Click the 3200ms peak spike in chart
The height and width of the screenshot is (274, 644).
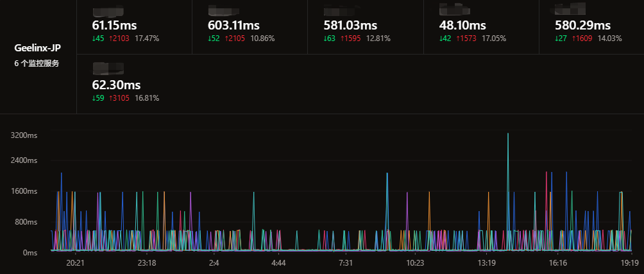[x=508, y=134]
